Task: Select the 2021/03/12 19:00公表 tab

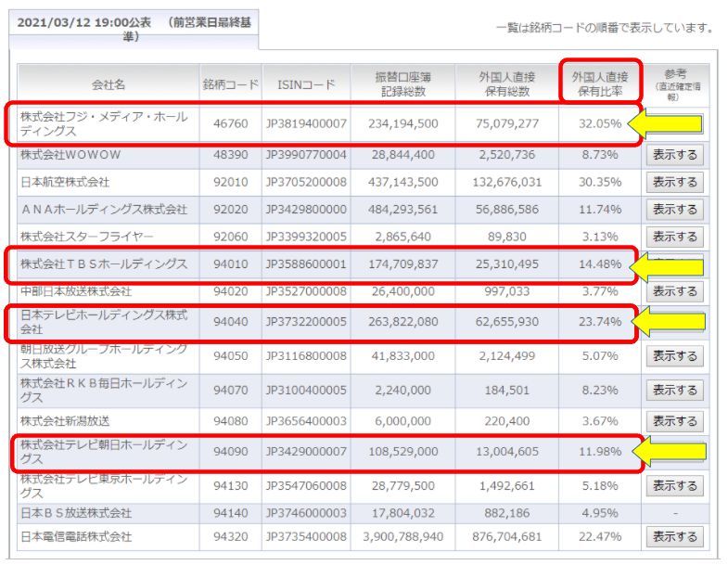Action: click(133, 29)
